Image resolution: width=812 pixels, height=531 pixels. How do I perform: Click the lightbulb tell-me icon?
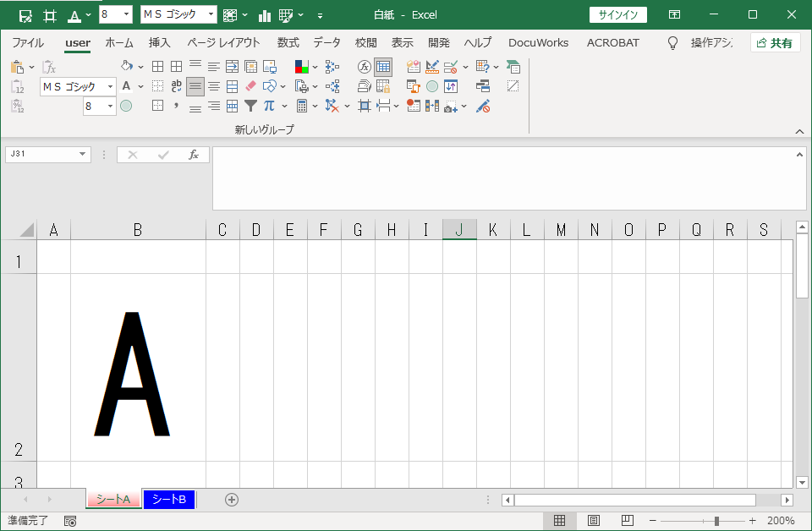point(672,43)
